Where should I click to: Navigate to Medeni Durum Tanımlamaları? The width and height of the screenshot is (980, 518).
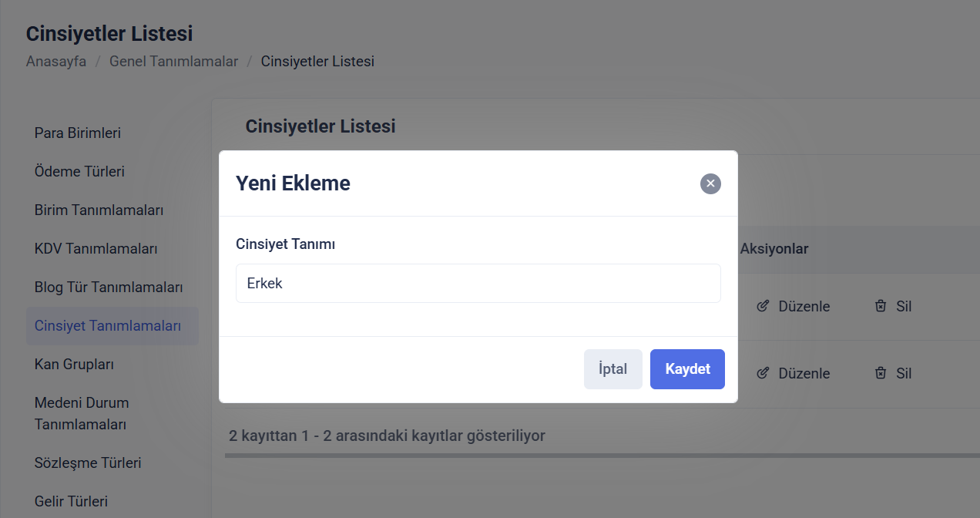tap(82, 413)
